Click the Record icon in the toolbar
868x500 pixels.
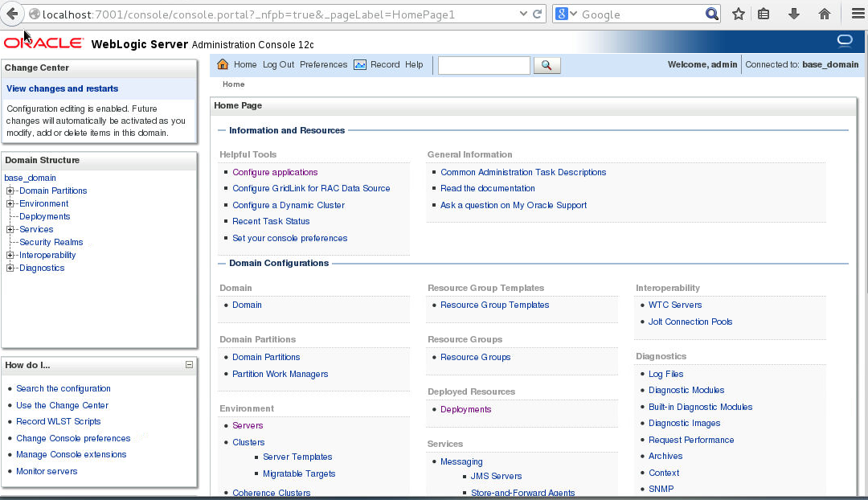(360, 65)
